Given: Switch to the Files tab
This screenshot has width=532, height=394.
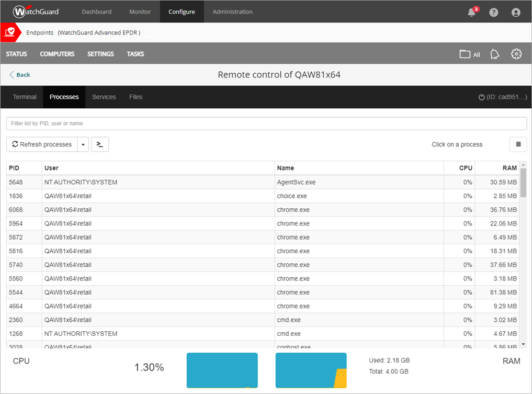Looking at the screenshot, I should (x=135, y=97).
